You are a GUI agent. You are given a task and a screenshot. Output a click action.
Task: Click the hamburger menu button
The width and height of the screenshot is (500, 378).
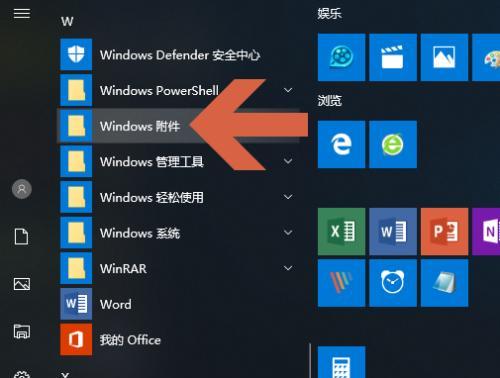click(x=22, y=14)
